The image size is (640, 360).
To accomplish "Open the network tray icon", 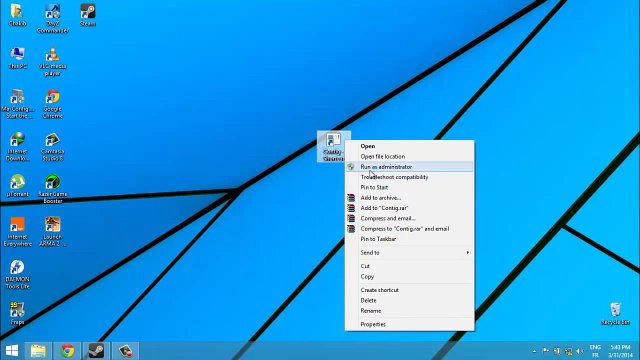I will 568,351.
